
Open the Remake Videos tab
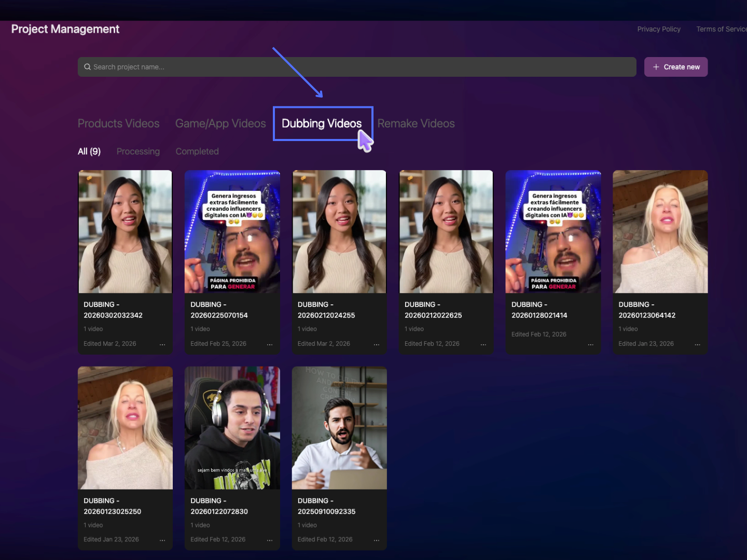pos(416,123)
